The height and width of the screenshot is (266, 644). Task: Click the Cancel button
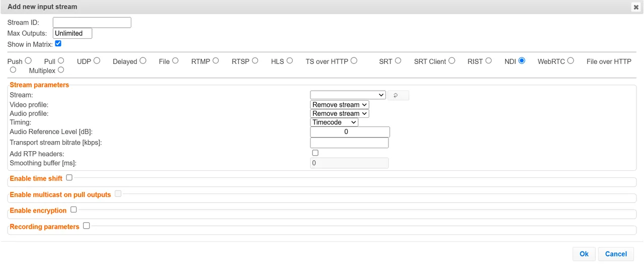tap(616, 254)
